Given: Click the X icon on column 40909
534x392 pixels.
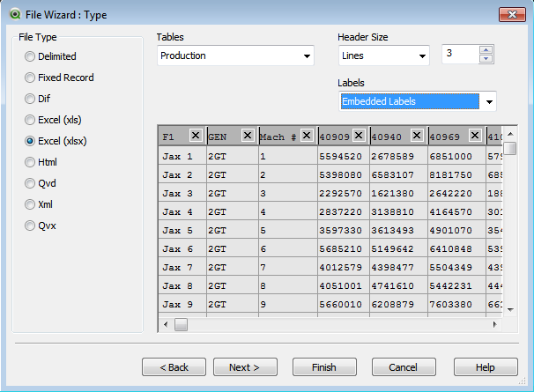Looking at the screenshot, I should [x=359, y=136].
